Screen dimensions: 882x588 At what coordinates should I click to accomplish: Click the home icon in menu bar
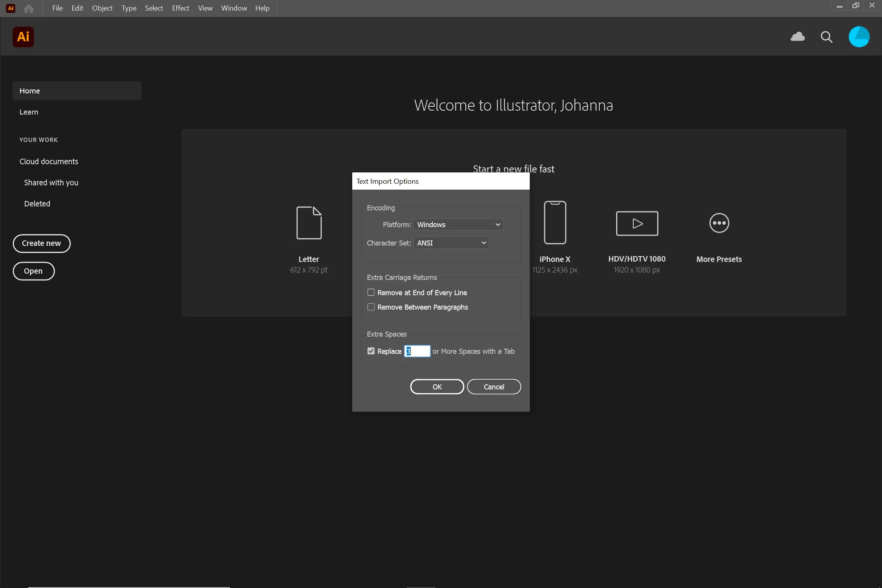tap(29, 8)
